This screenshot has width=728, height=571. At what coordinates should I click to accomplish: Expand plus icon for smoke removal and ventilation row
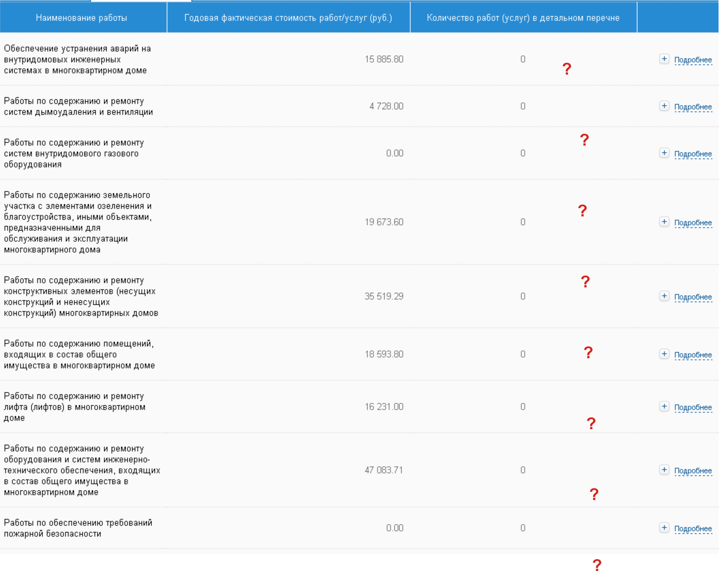[x=664, y=106]
